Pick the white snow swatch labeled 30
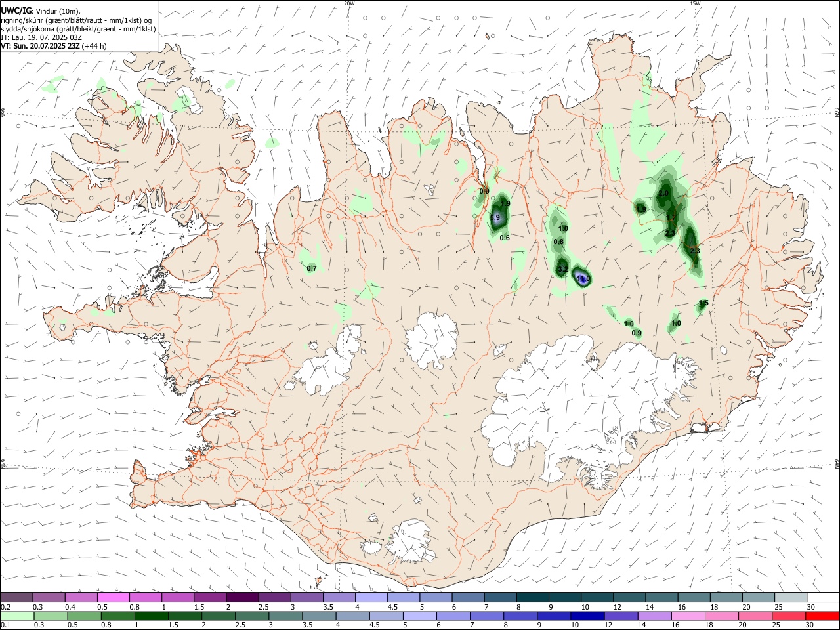Viewport: 840px width, 630px height. pos(823,597)
